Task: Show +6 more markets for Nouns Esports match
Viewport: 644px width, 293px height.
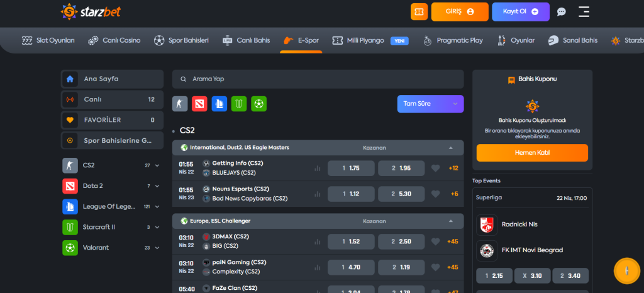Action: (x=454, y=194)
